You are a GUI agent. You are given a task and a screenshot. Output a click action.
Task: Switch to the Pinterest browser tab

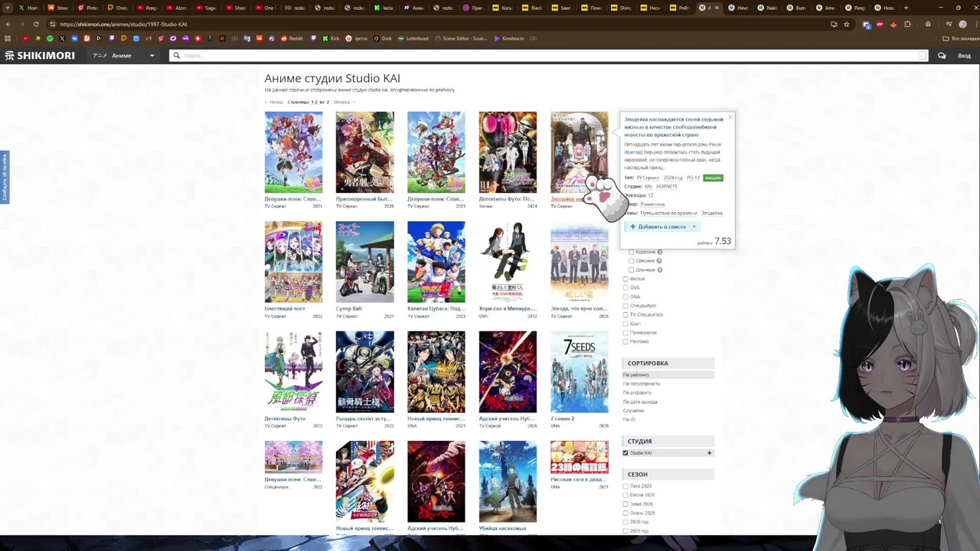[x=88, y=8]
